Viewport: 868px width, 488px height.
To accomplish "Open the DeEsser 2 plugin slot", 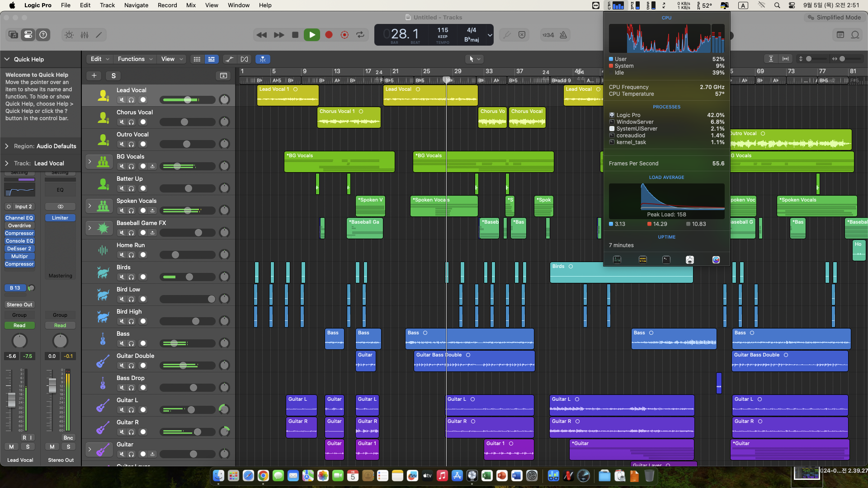I will click(x=19, y=249).
